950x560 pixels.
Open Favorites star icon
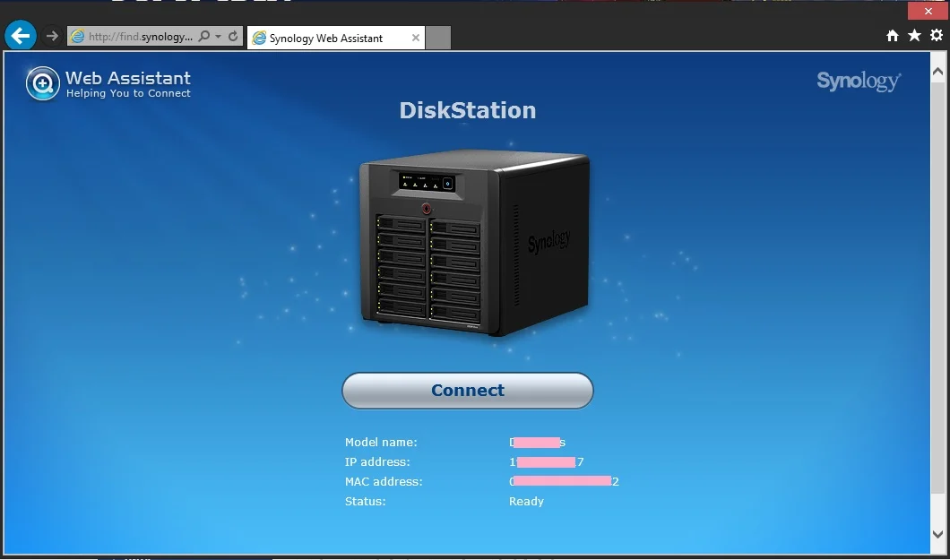point(914,36)
